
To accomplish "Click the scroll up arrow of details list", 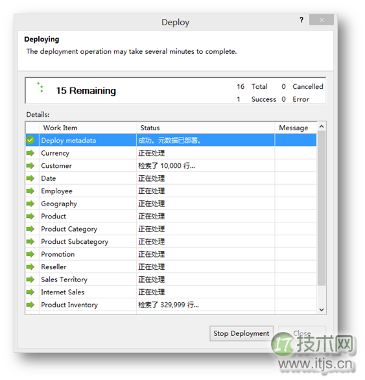I will tap(321, 127).
